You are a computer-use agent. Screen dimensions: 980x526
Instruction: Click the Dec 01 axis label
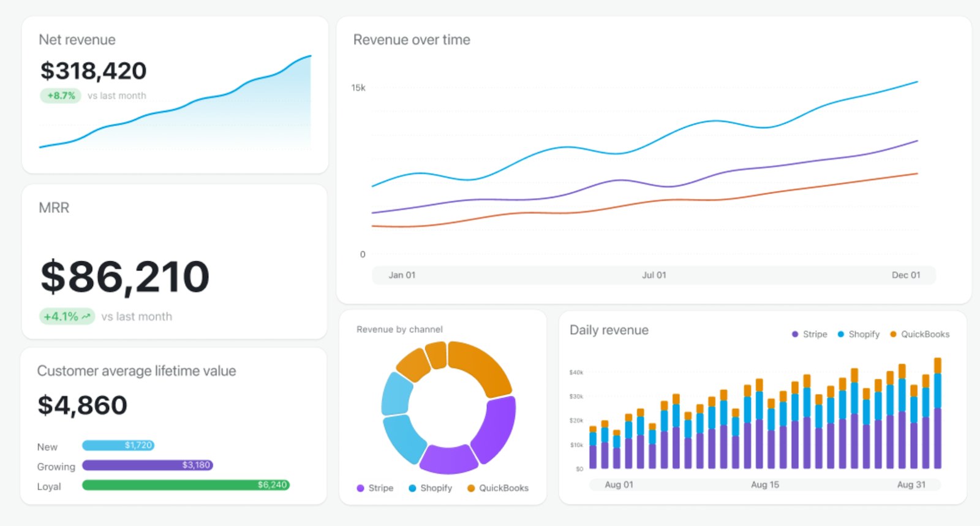click(x=906, y=275)
